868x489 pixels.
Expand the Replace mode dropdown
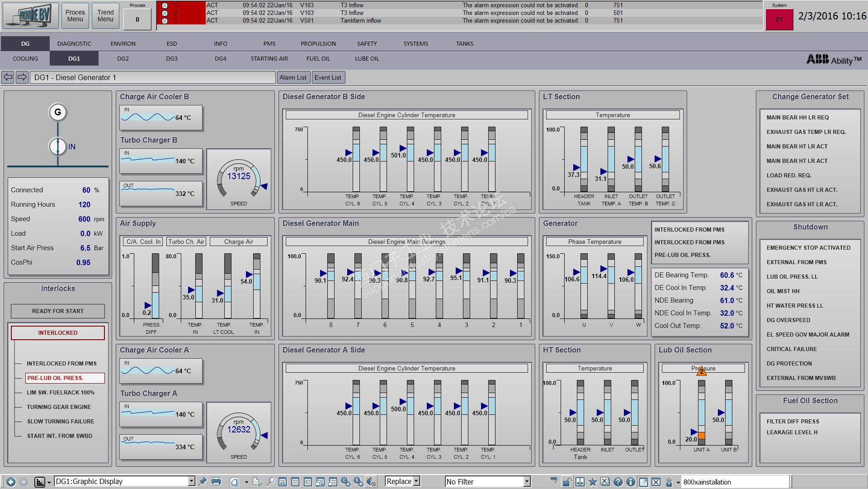tap(416, 481)
